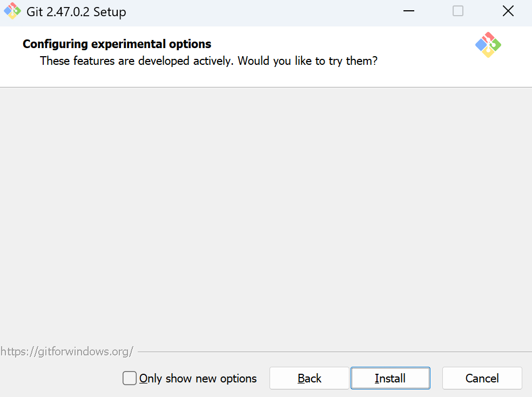Click the disabled maximize window button
Image resolution: width=532 pixels, height=397 pixels.
[x=458, y=11]
